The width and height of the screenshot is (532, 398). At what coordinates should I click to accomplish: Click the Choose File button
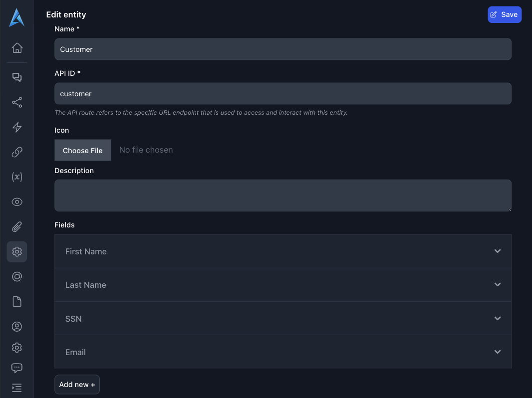point(83,150)
